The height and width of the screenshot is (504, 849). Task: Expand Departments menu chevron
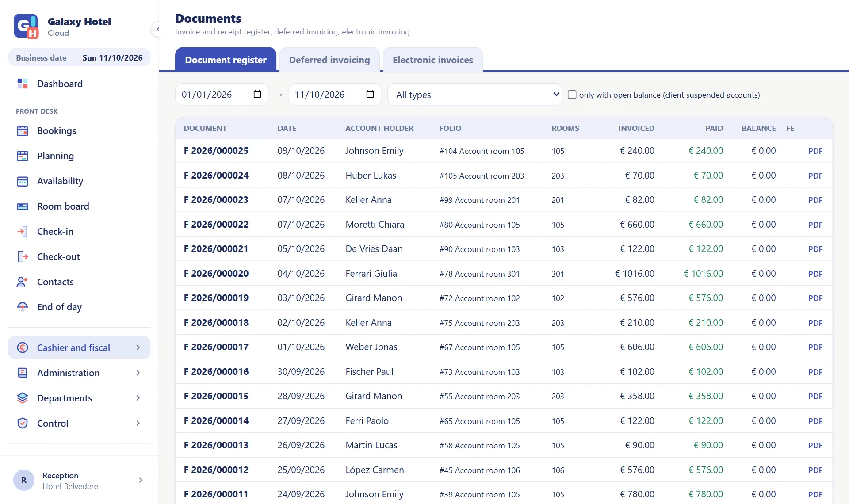coord(138,398)
